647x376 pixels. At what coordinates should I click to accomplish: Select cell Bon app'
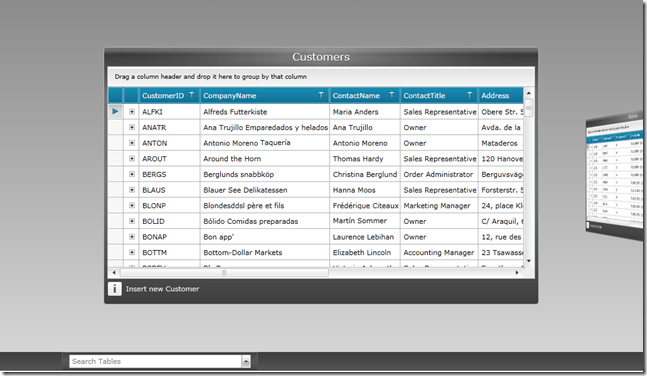tap(265, 237)
